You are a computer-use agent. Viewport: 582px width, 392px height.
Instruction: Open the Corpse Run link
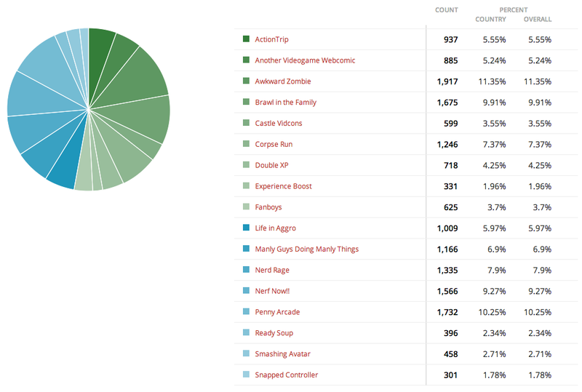click(274, 144)
